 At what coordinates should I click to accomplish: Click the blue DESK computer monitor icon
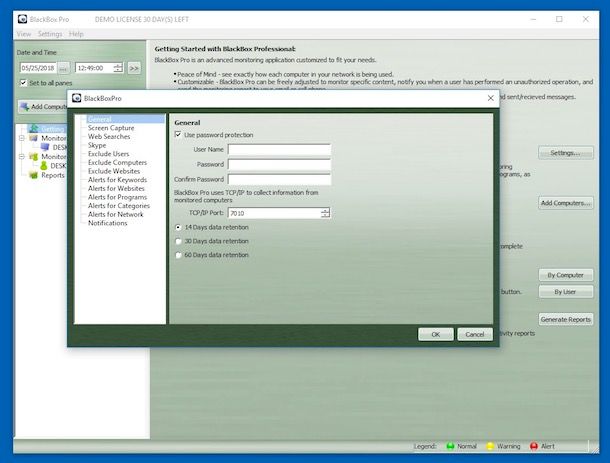coord(45,147)
